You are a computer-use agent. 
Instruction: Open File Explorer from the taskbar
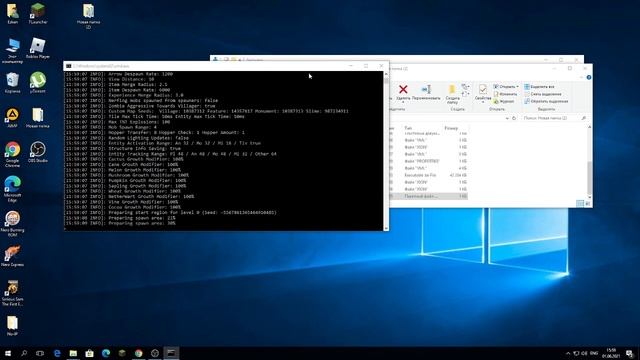coord(73,353)
